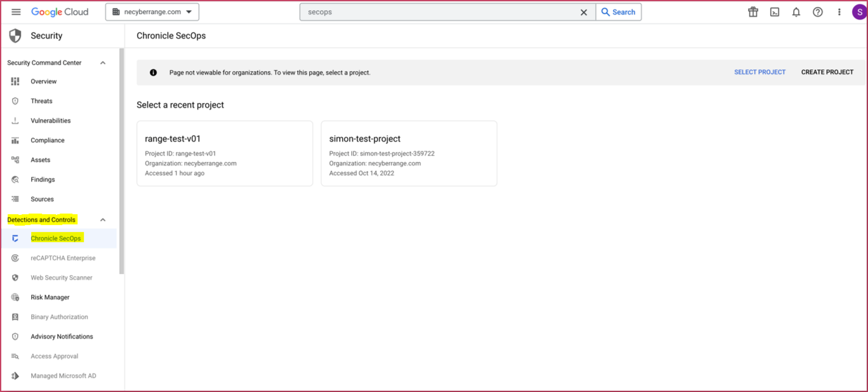868x392 pixels.
Task: Select Chronicle SecOps label in the sidebar
Action: [56, 238]
